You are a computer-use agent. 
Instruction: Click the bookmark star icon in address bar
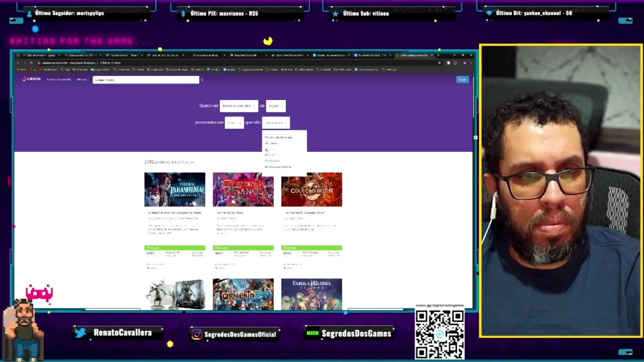[x=440, y=63]
